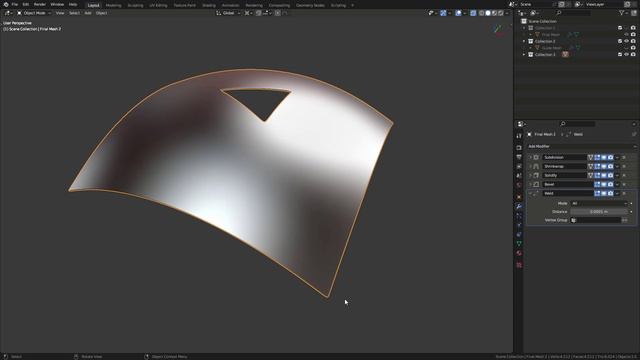This screenshot has height=360, width=640.
Task: Switch to wireframe viewport shading
Action: [481, 13]
